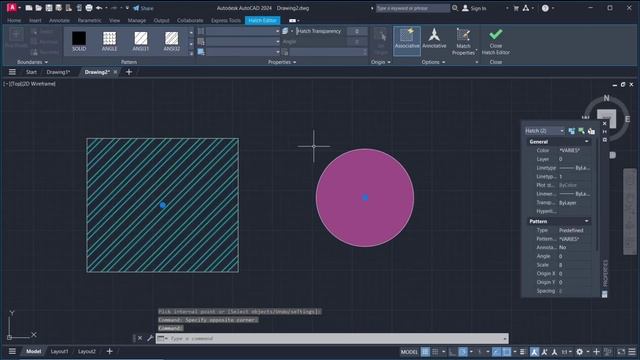Image resolution: width=640 pixels, height=360 pixels.
Task: Open the file tabs hamburger menu
Action: point(12,72)
